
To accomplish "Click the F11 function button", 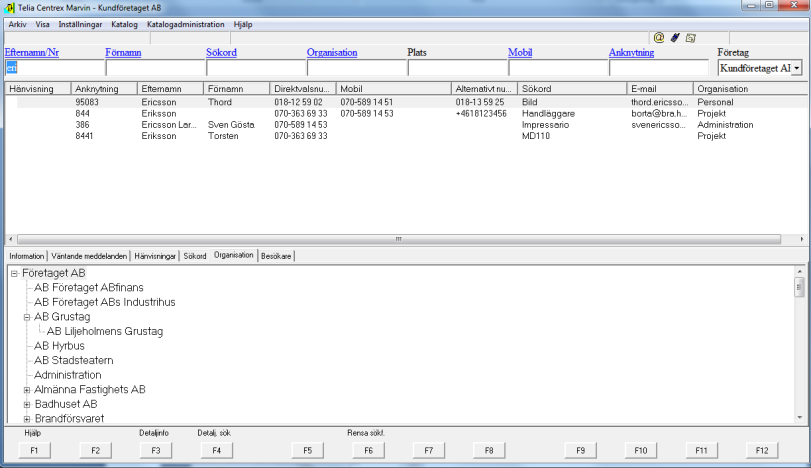I will 701,450.
